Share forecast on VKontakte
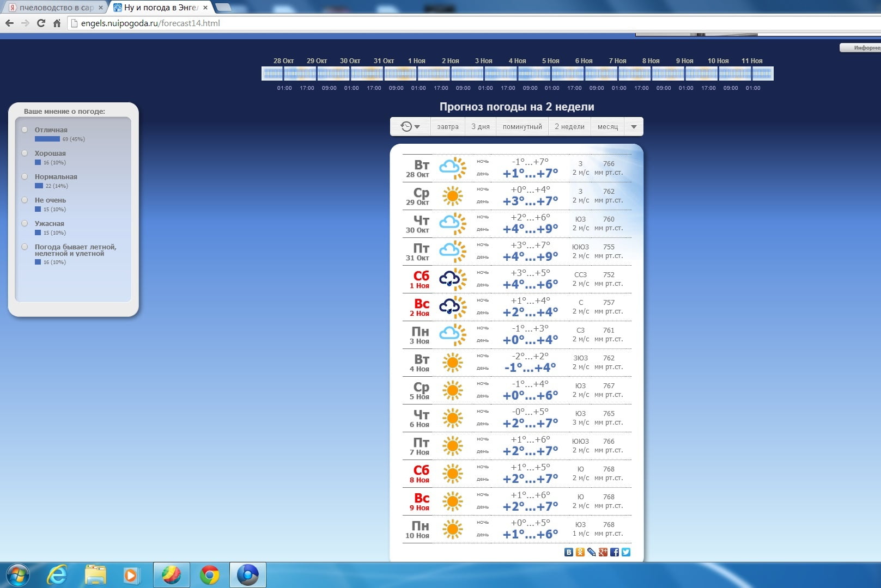The height and width of the screenshot is (588, 881). [569, 552]
